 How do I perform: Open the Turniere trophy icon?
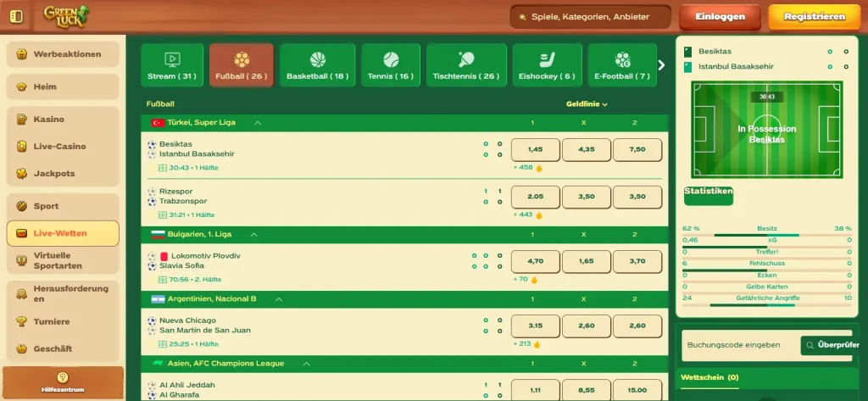tap(21, 322)
